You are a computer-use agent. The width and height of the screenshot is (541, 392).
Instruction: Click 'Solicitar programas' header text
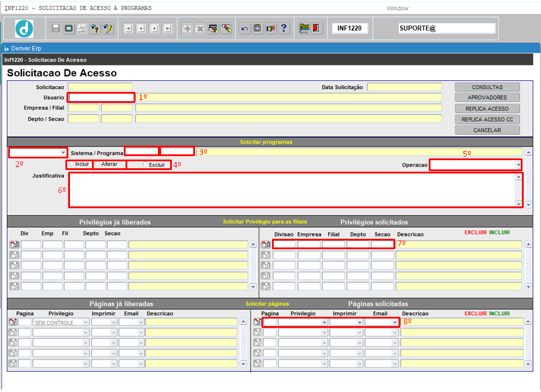click(266, 142)
